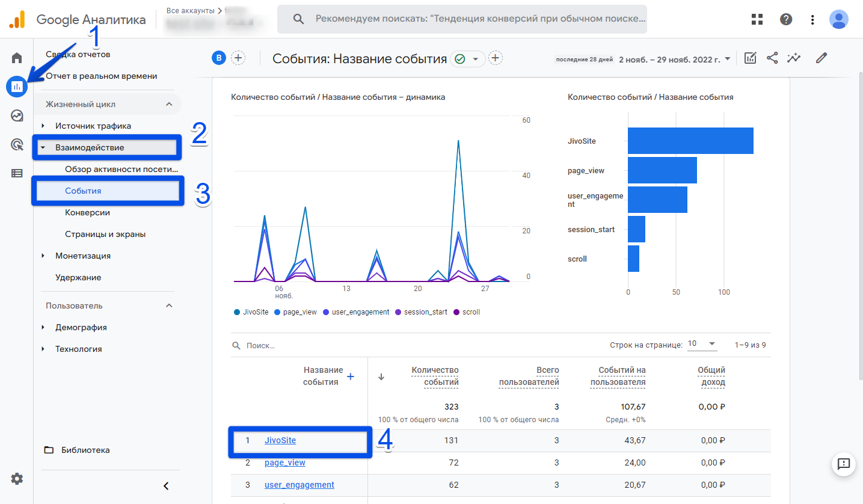
Task: Open Отчет в реальном времени
Action: [x=102, y=76]
